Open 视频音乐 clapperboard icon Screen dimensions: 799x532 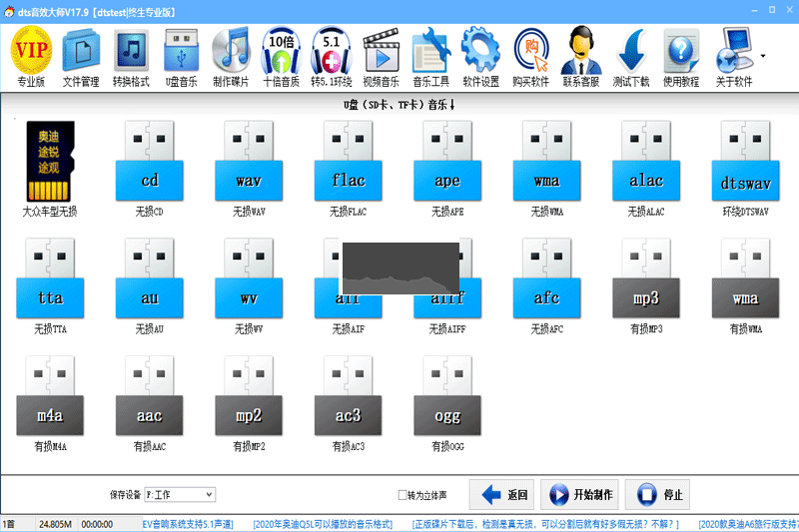tap(381, 57)
